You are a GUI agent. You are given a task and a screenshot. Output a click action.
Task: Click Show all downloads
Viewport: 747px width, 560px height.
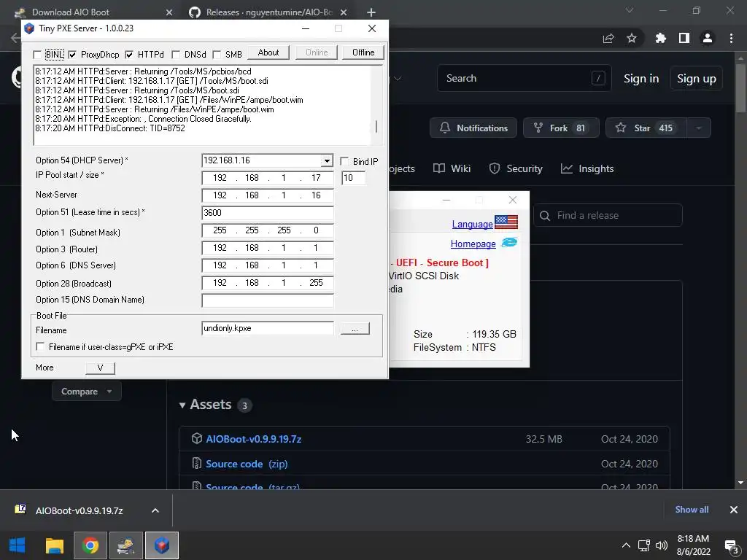tap(692, 510)
